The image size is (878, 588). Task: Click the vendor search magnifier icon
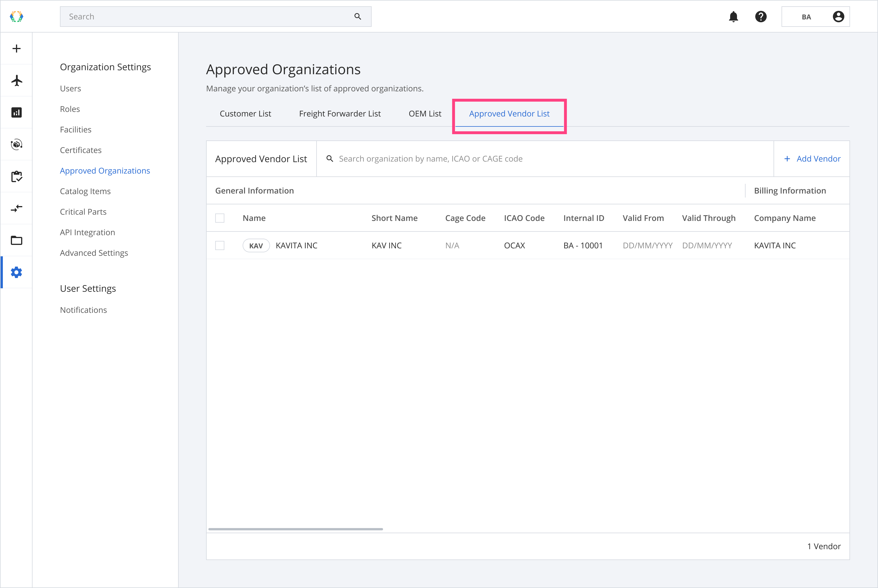click(x=329, y=159)
